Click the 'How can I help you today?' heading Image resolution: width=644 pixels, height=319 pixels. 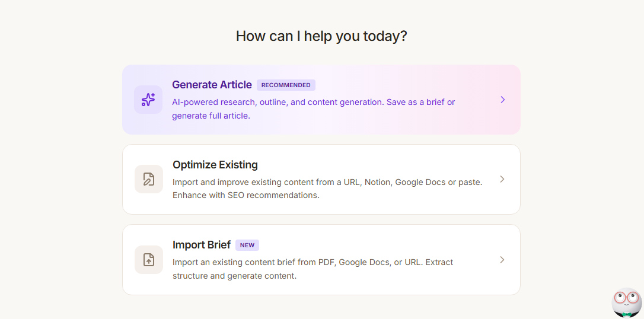point(321,36)
